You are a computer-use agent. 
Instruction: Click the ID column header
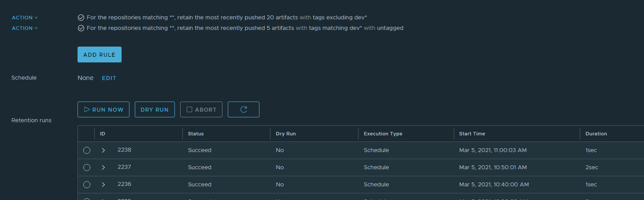point(103,134)
